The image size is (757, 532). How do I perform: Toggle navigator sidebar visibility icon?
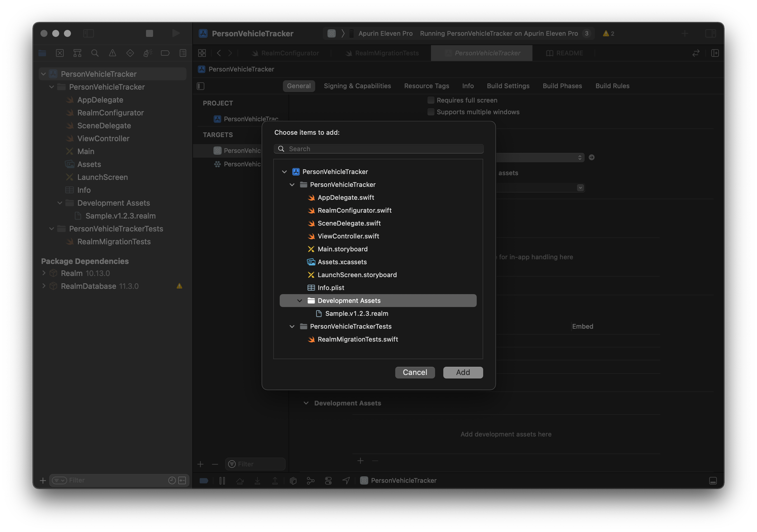(88, 33)
